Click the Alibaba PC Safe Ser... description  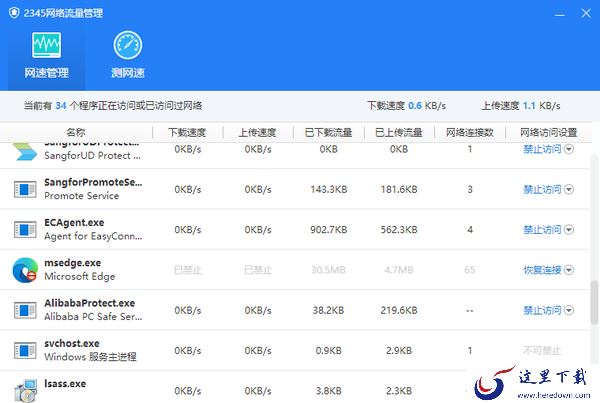(x=93, y=317)
